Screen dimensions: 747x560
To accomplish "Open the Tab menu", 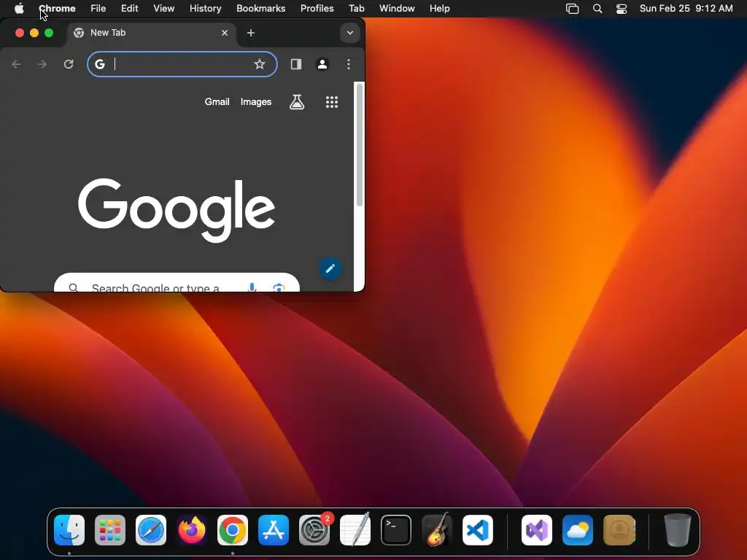I will click(356, 9).
